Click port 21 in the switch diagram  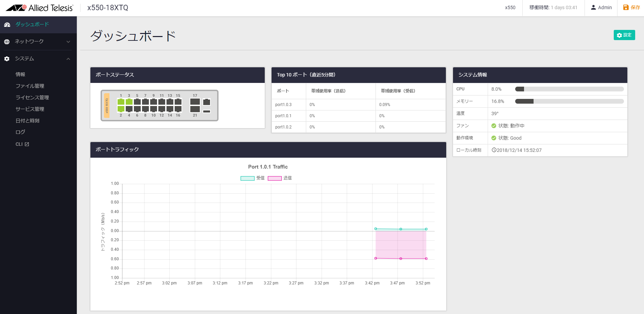[195, 109]
